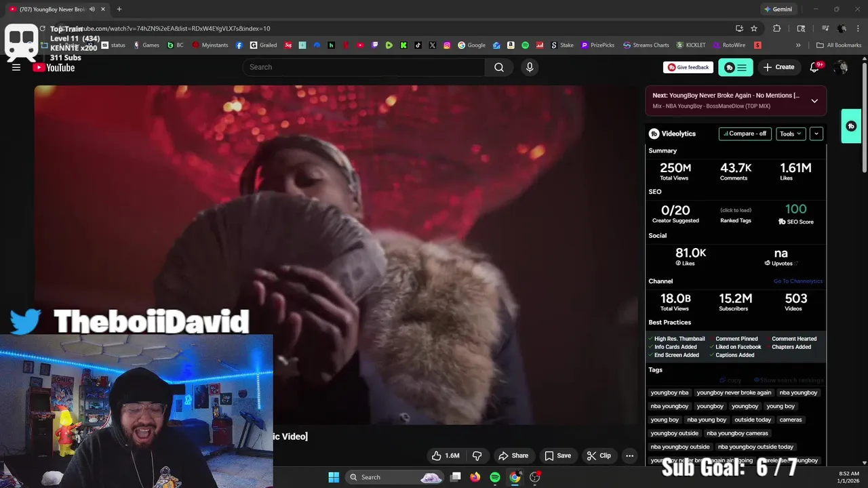Open the YouTube hamburger guide menu

[16, 67]
